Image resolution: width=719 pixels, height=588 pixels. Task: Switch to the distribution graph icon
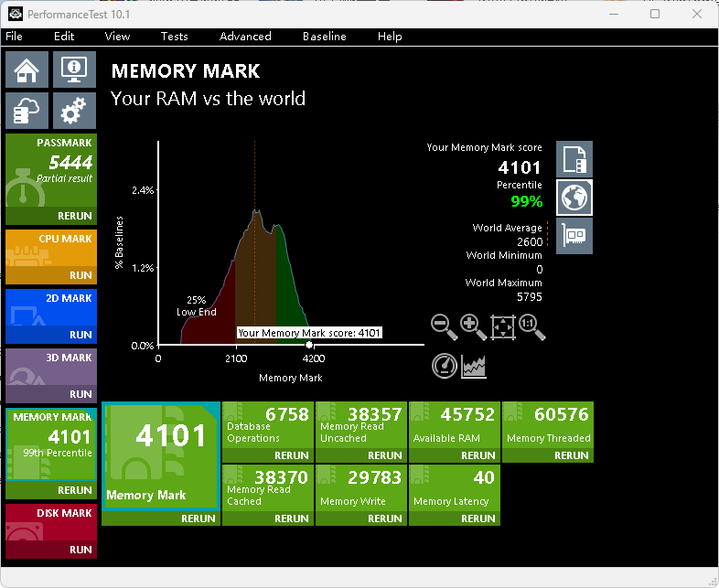pos(474,367)
